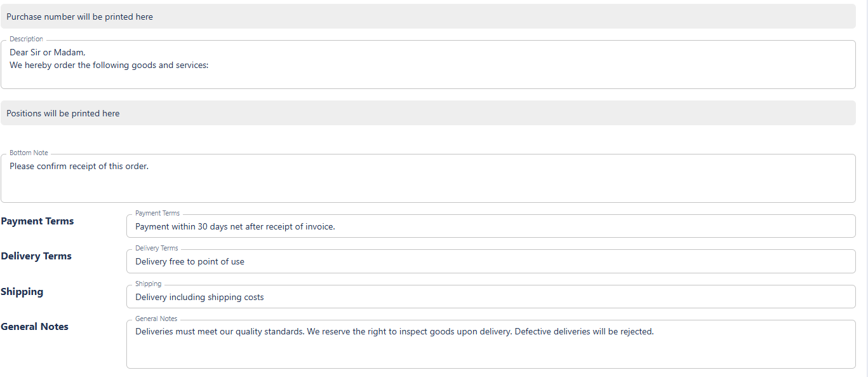Click "Delivery including shipping costs" text
Image resolution: width=868 pixels, height=377 pixels.
click(199, 297)
